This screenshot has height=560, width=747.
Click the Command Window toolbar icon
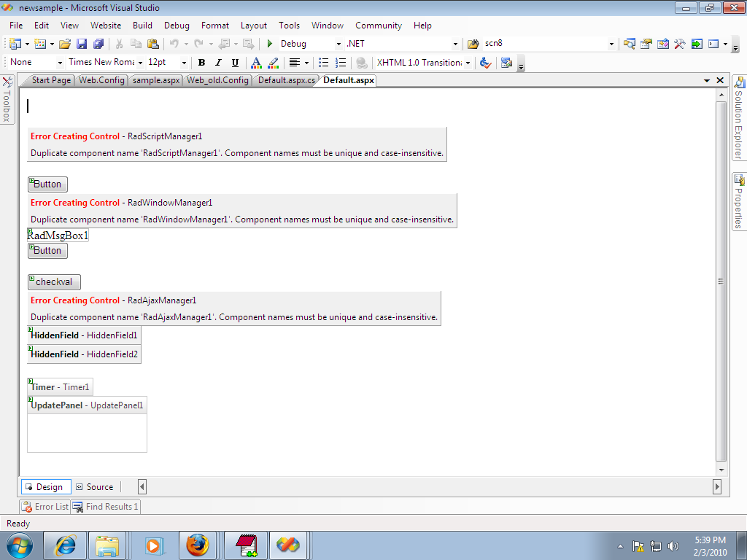(713, 44)
